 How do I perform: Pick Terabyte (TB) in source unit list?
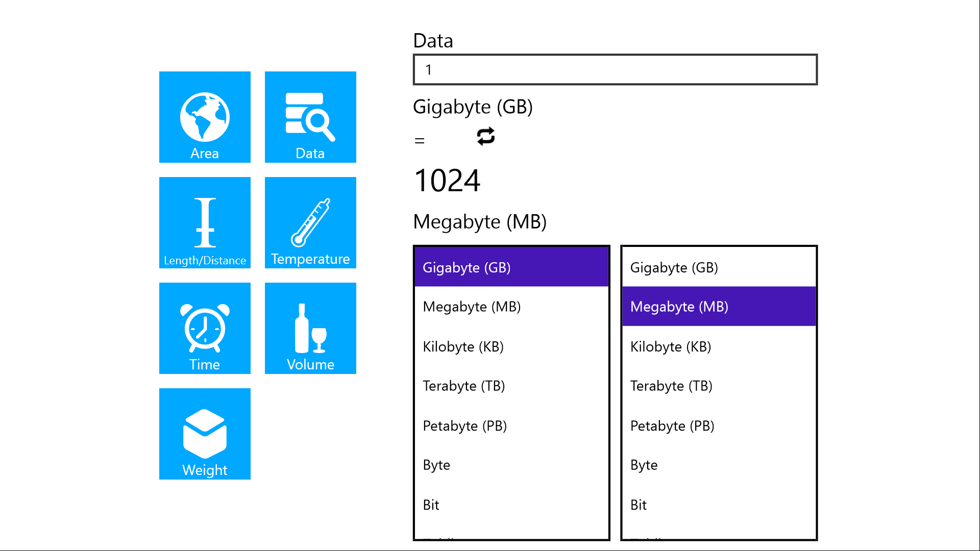coord(511,386)
